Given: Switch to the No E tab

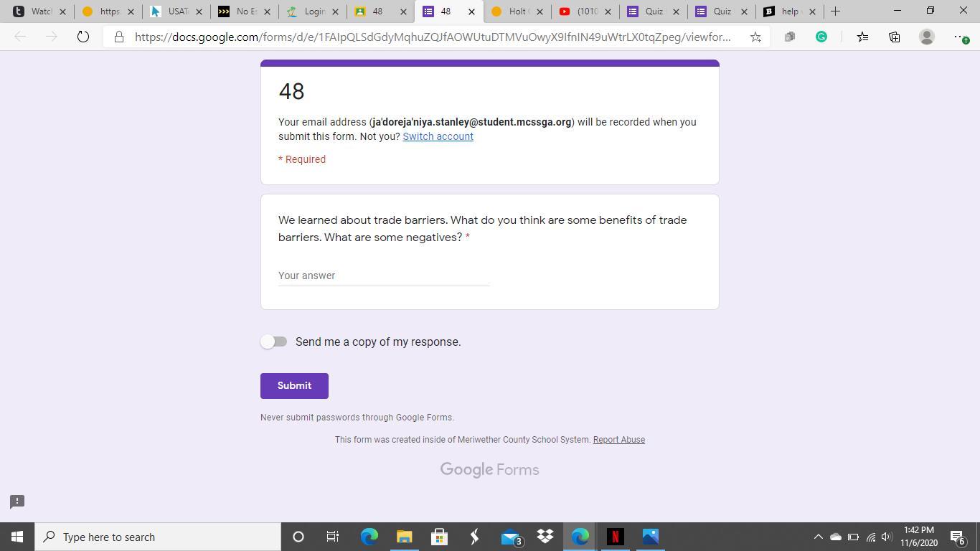Looking at the screenshot, I should [245, 11].
